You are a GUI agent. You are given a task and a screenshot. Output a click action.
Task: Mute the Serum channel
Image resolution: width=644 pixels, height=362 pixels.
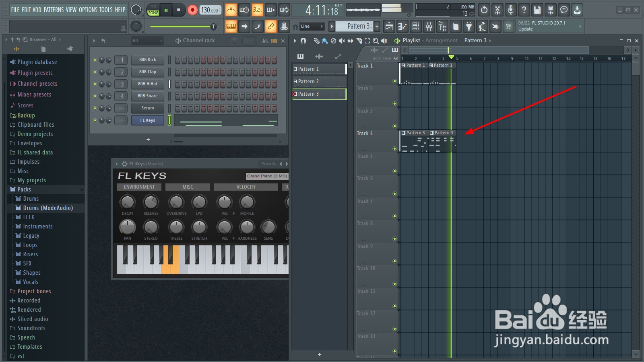coord(95,108)
